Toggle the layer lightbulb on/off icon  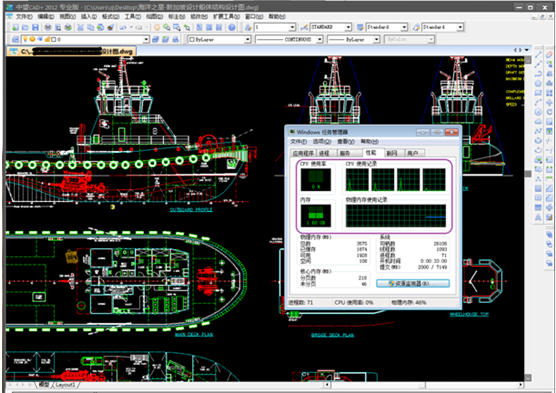click(25, 39)
